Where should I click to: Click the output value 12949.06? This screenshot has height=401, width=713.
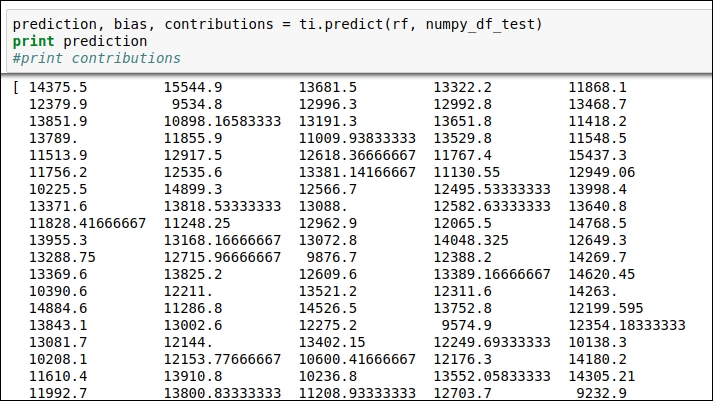[602, 172]
